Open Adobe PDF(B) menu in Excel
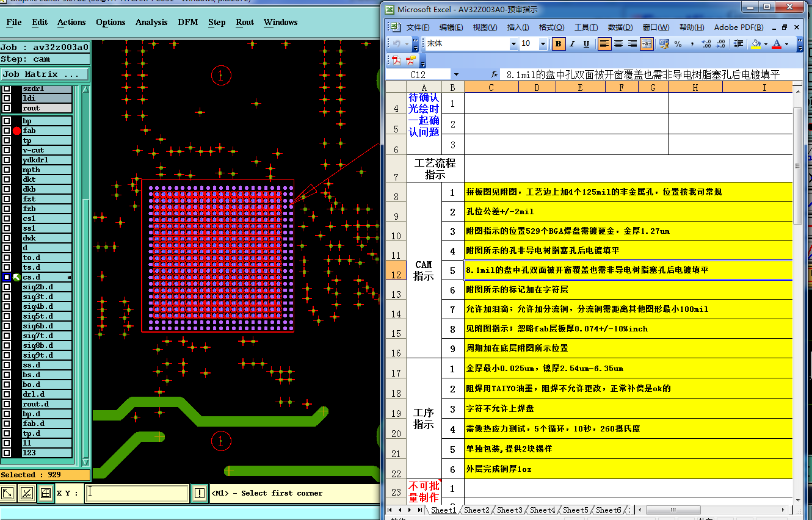Screen dimensions: 812x520 pos(739,27)
